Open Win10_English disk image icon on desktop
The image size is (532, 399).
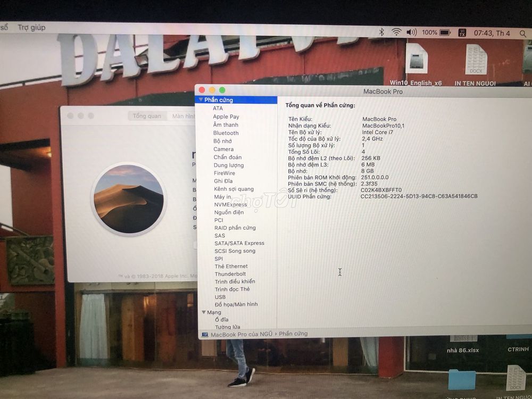click(x=417, y=59)
